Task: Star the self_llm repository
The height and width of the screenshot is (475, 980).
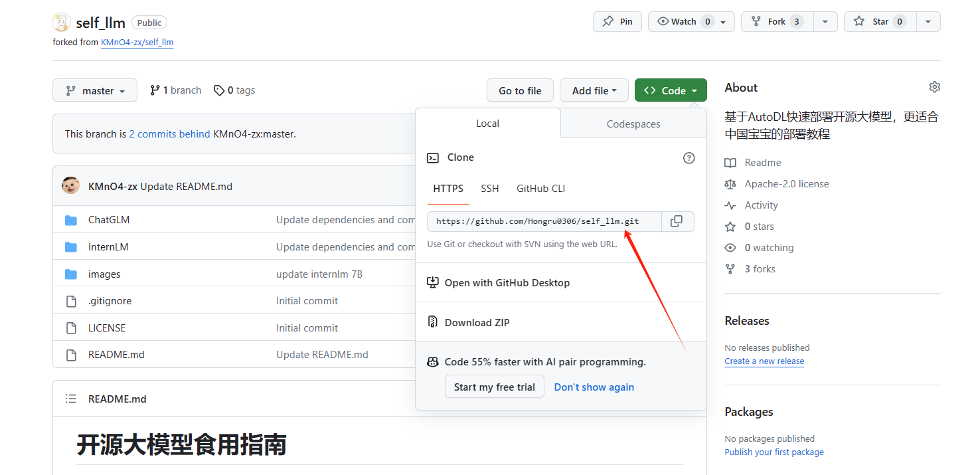Action: (880, 21)
